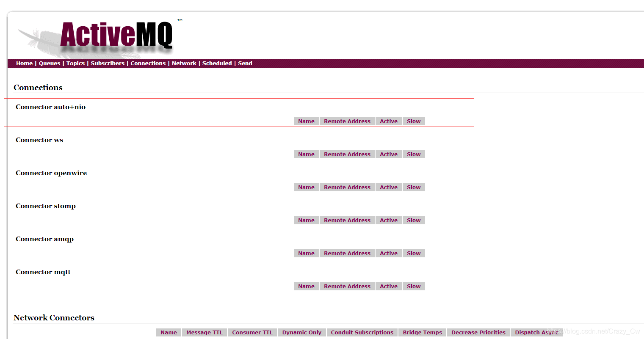Click Name column under Connector auto+nio

(x=306, y=121)
